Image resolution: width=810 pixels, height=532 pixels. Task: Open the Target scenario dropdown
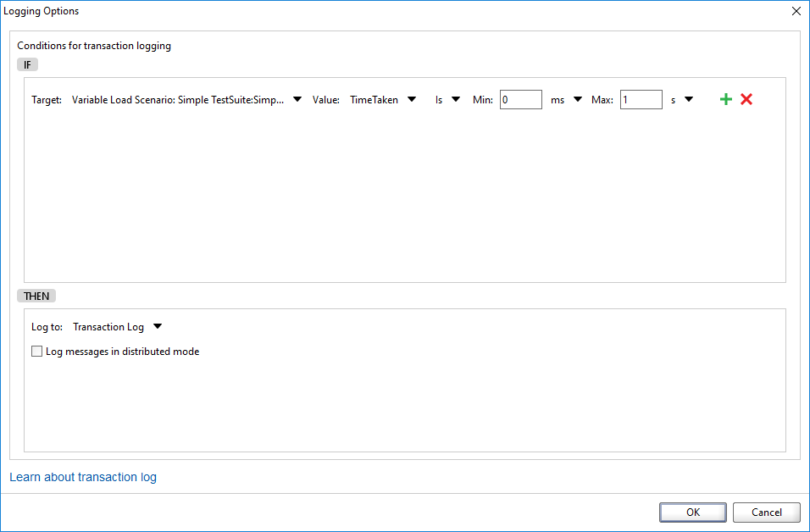pyautogui.click(x=297, y=99)
